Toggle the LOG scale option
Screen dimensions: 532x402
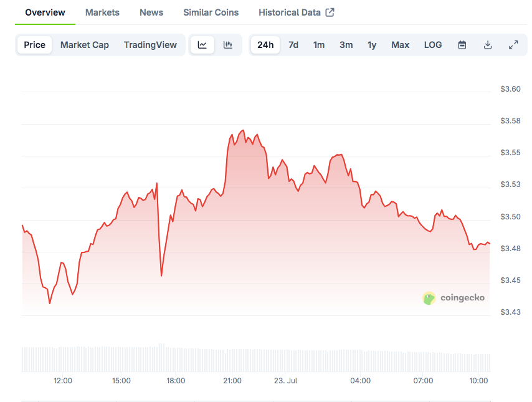point(433,45)
